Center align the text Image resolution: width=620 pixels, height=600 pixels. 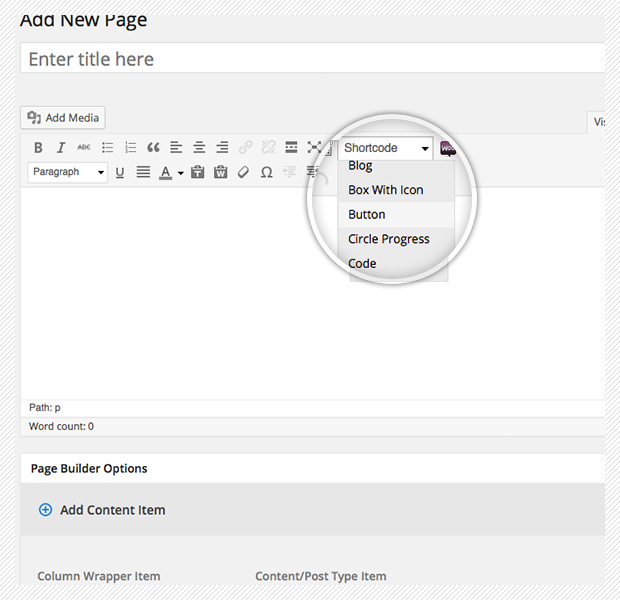tap(199, 148)
